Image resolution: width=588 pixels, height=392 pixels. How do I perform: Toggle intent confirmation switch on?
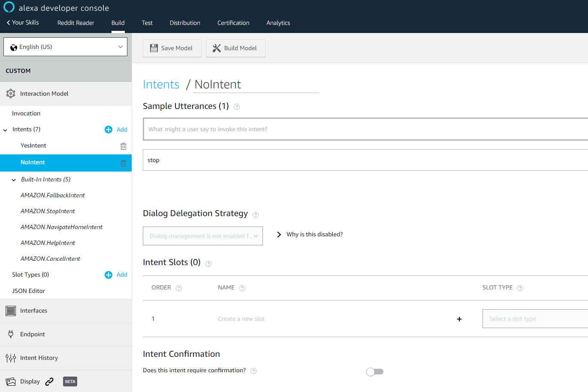click(x=375, y=372)
